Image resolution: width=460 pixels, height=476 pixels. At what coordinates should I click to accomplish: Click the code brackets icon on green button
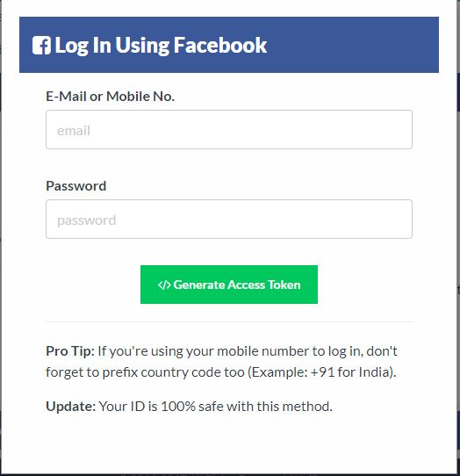coord(164,285)
